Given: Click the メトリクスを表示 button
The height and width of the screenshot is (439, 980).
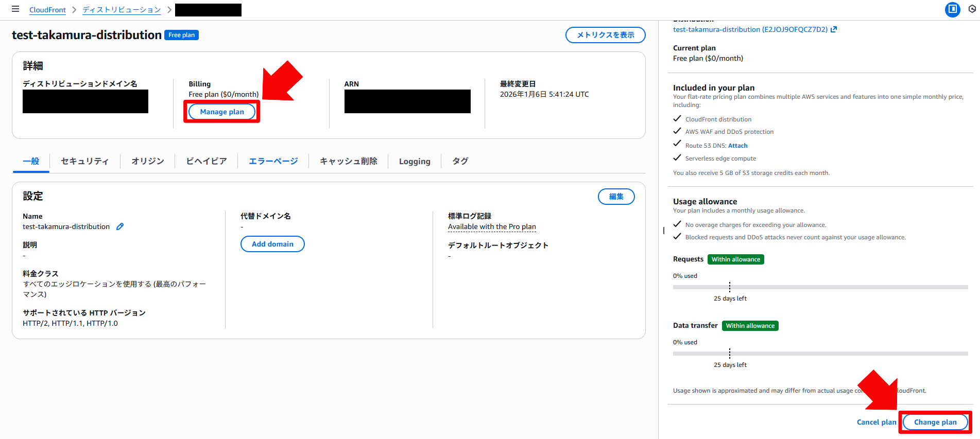Looking at the screenshot, I should click(605, 35).
